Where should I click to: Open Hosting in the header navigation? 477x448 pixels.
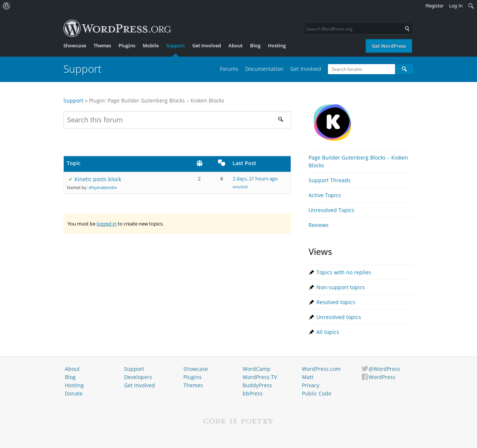pos(277,45)
